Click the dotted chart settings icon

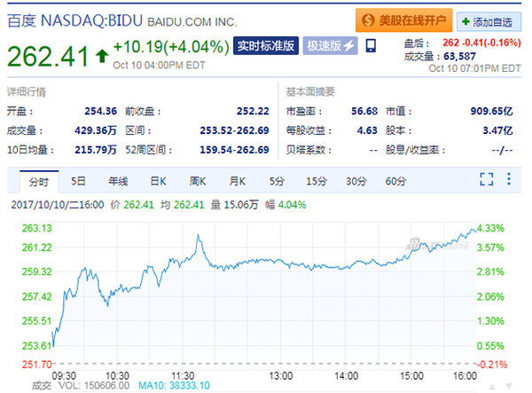click(x=508, y=180)
